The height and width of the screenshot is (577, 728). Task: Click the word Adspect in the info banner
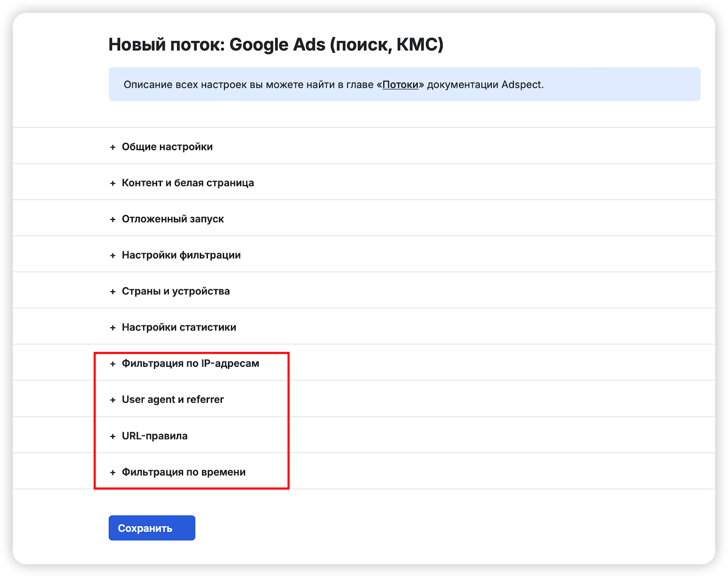521,85
